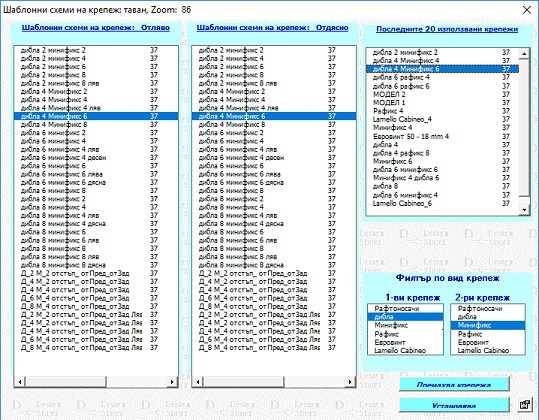Choose Рафикс in 2-ри крепеж filter

click(488, 334)
